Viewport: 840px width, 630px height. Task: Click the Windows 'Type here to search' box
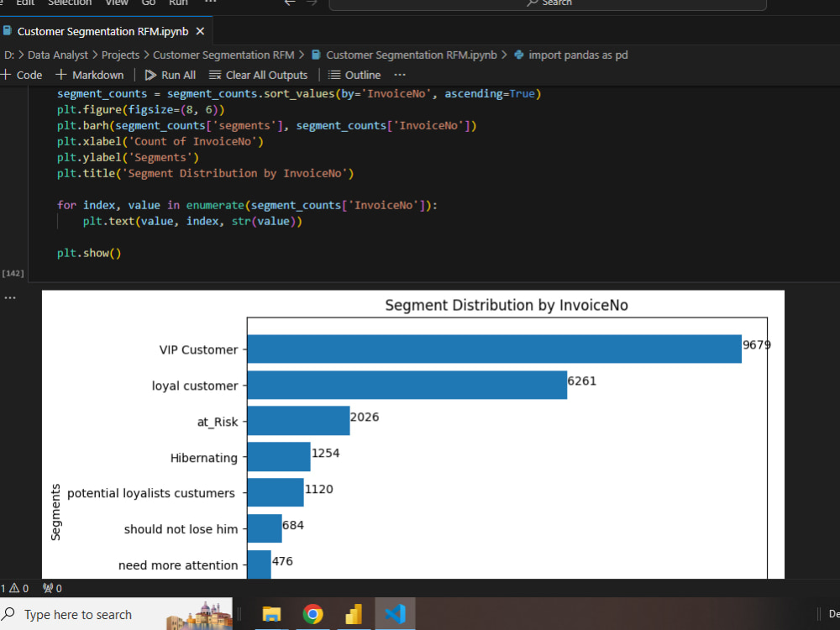116,614
